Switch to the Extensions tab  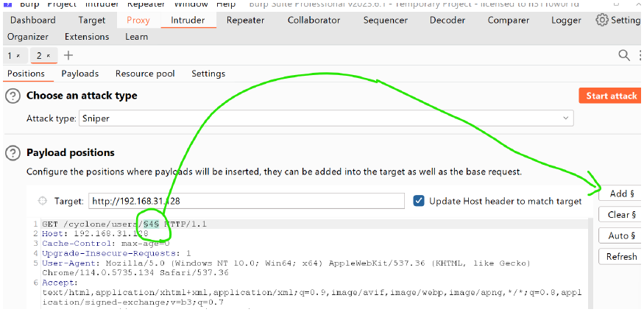[87, 37]
